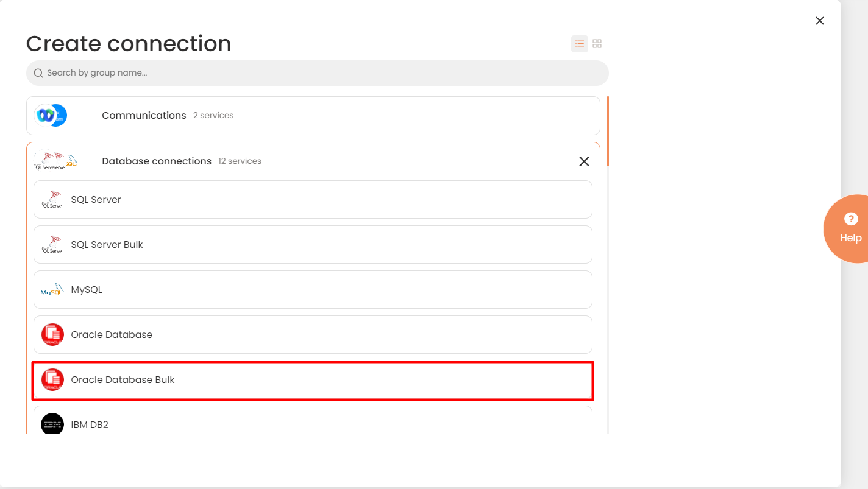Search by group name field
This screenshot has height=489, width=868.
[318, 73]
